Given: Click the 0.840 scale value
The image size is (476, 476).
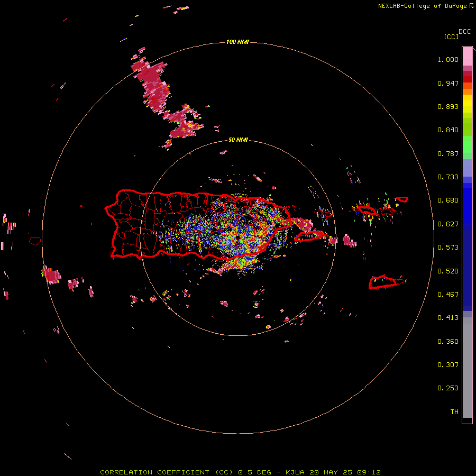Looking at the screenshot, I should point(448,130).
